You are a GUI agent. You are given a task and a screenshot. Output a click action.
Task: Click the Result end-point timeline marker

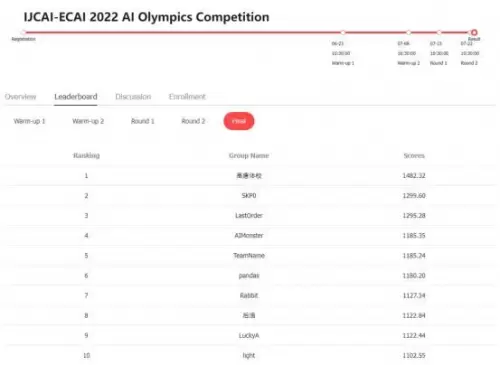tap(474, 32)
